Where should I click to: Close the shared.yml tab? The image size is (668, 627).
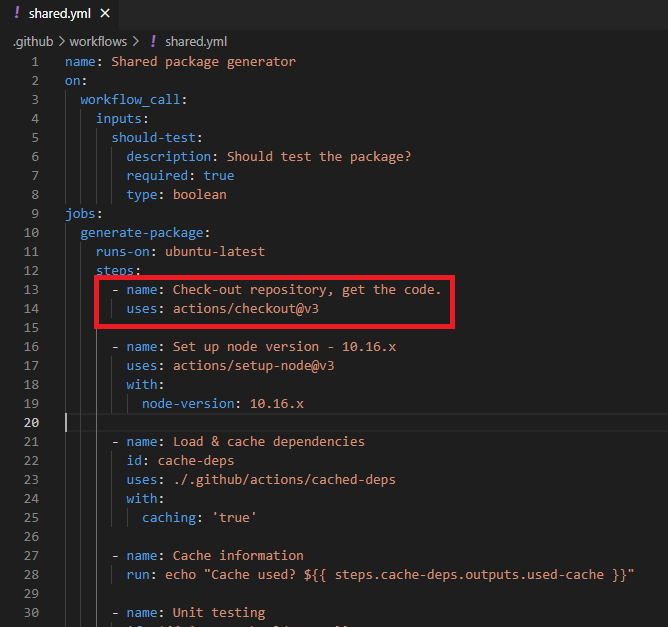104,14
